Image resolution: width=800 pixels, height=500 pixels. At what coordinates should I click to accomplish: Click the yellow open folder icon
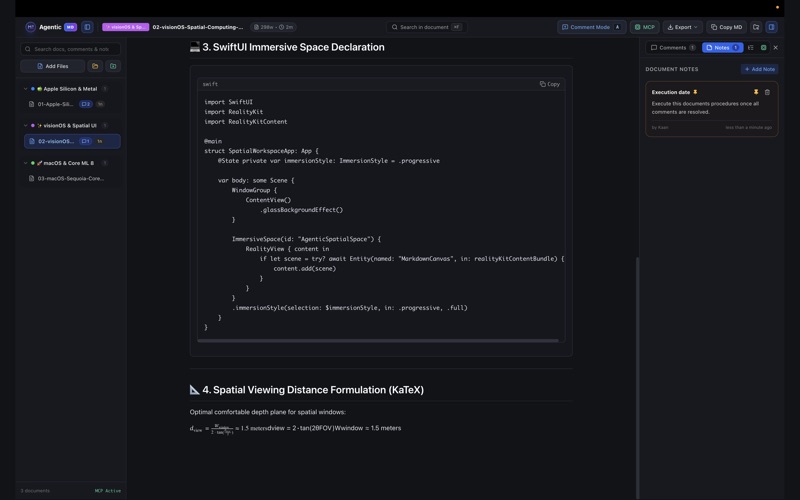click(95, 66)
